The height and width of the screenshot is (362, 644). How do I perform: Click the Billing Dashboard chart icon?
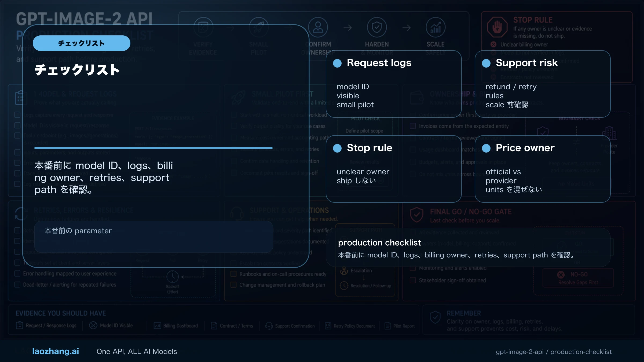point(157,326)
